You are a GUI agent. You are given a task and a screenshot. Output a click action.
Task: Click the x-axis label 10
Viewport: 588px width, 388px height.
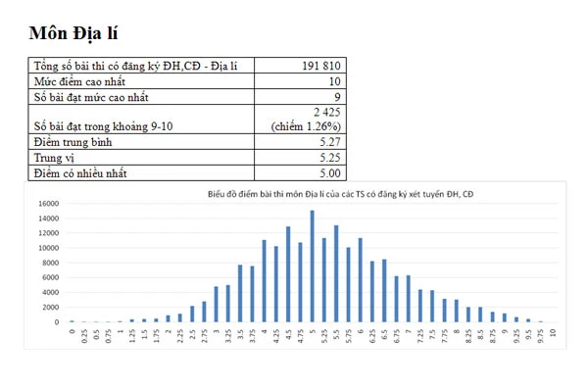pos(553,332)
